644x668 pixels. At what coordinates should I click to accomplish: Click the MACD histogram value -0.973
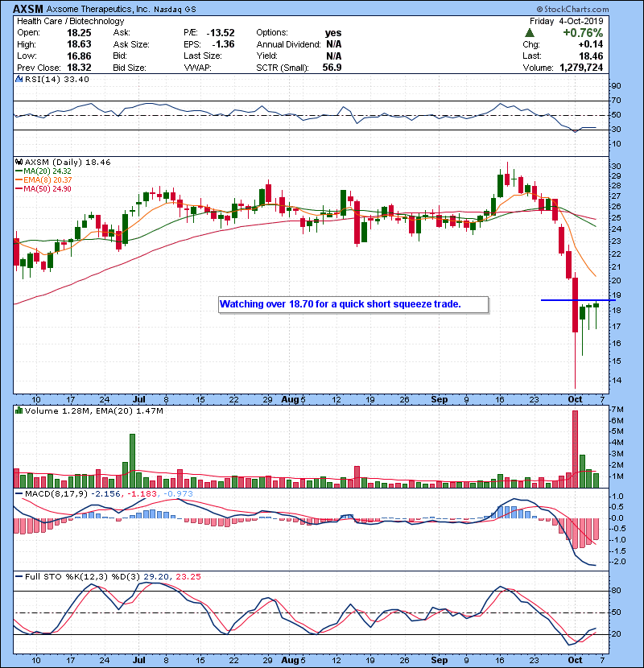pyautogui.click(x=178, y=494)
